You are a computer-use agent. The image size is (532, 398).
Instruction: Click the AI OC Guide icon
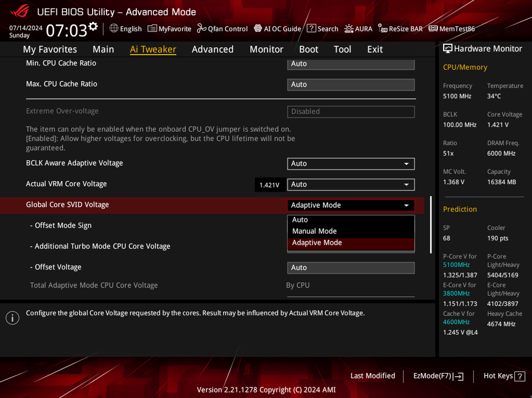click(x=258, y=29)
